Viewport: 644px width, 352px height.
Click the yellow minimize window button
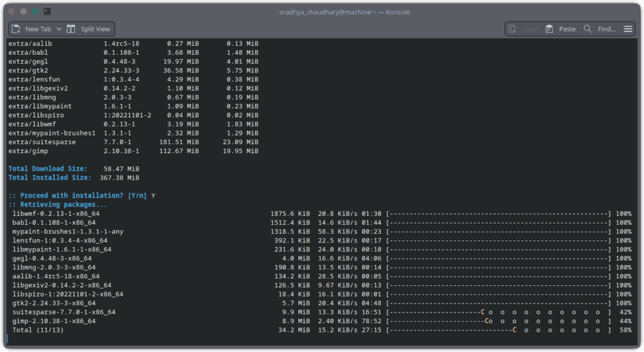click(x=23, y=11)
